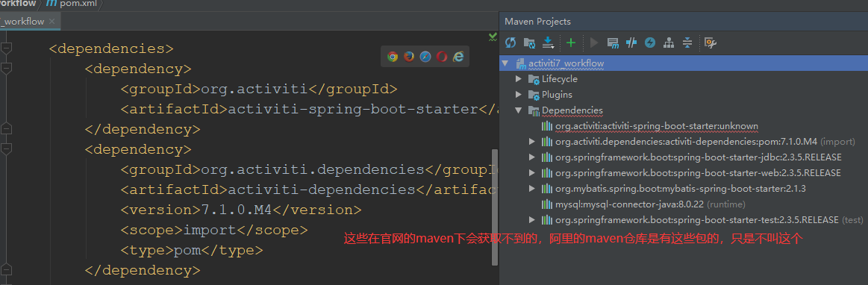868x285 pixels.
Task: Show Maven dependencies diagram icon
Action: click(669, 43)
